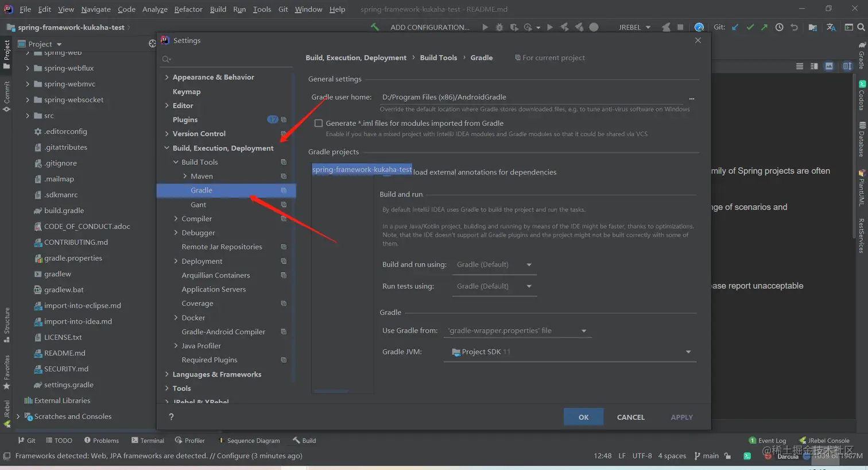Collapse Build, Execution, Deployment node
This screenshot has width=868, height=470.
point(167,148)
